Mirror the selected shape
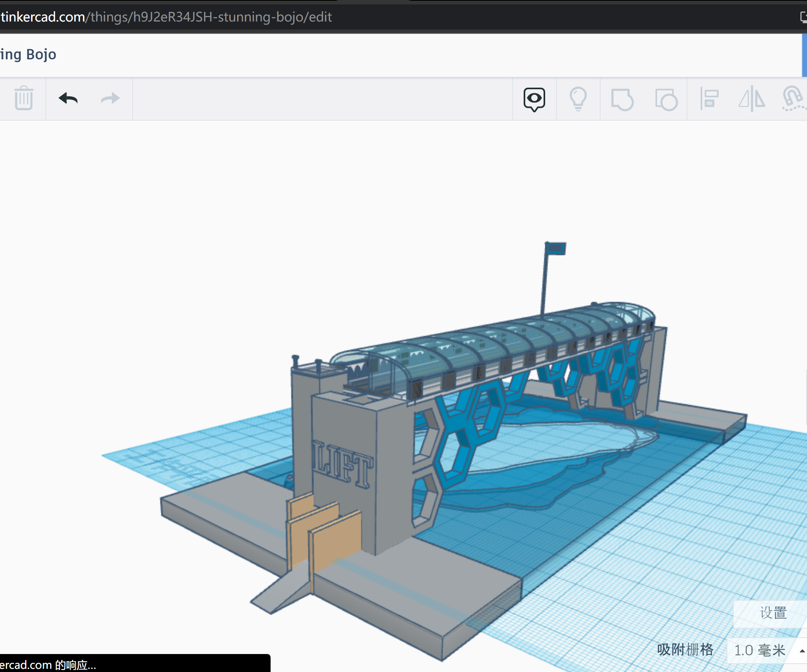 pos(752,99)
